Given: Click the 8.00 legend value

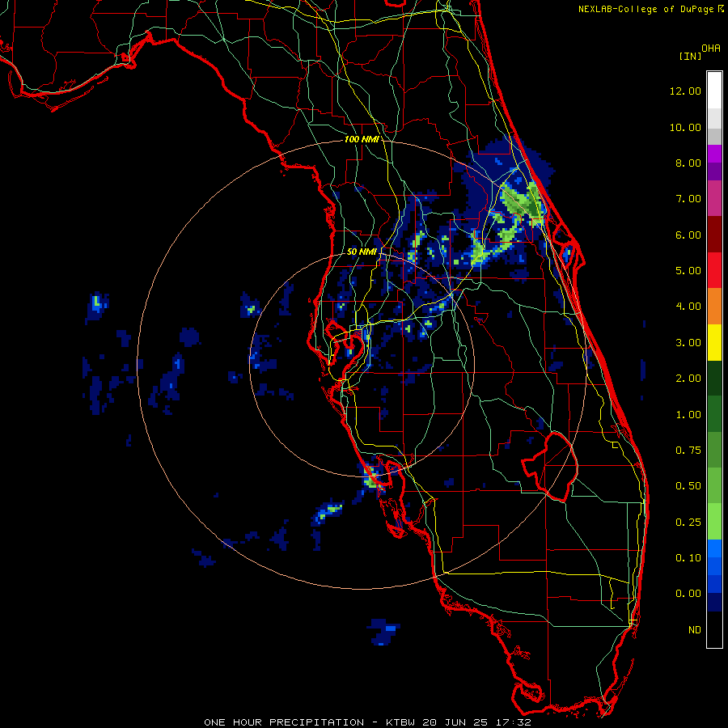Looking at the screenshot, I should tap(688, 163).
